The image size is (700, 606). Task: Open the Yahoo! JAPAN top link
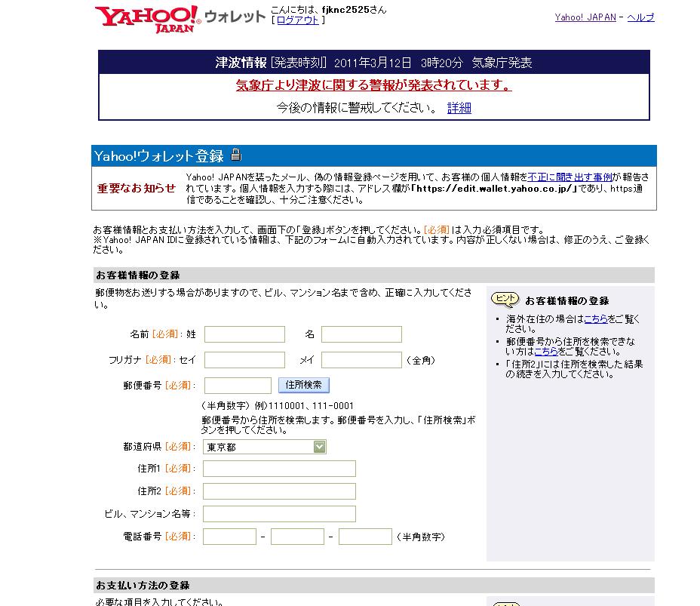(585, 17)
